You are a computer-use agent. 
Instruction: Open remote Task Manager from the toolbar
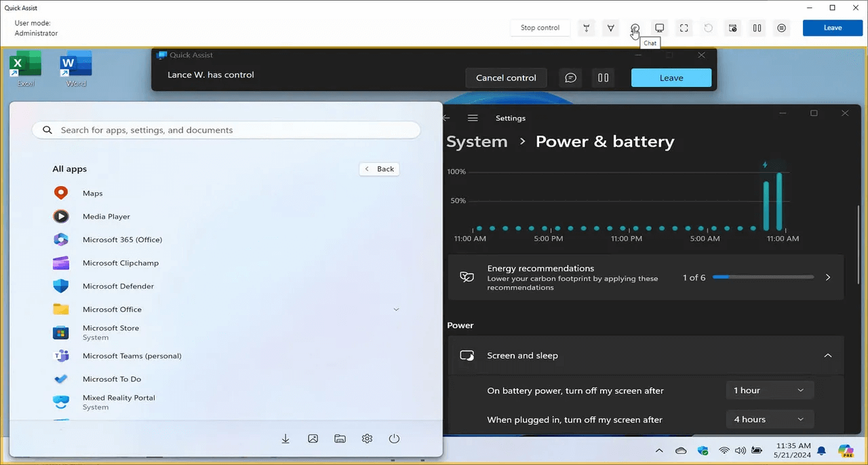tap(733, 28)
